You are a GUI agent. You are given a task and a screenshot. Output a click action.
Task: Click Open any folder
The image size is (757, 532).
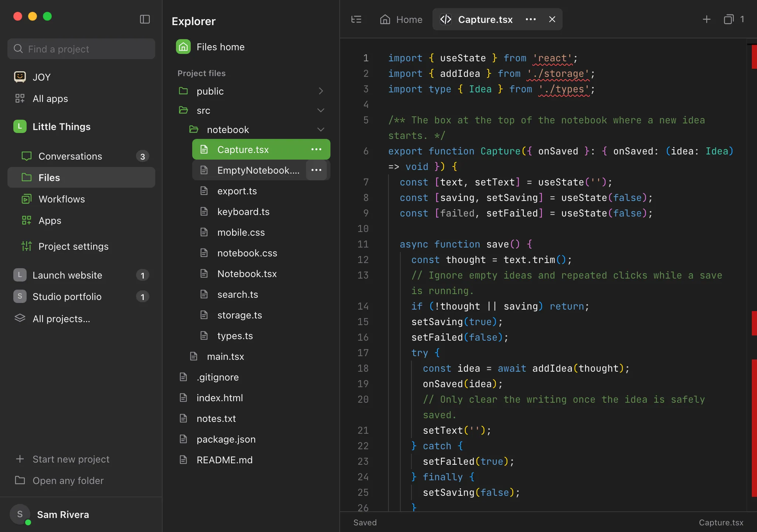point(81,481)
